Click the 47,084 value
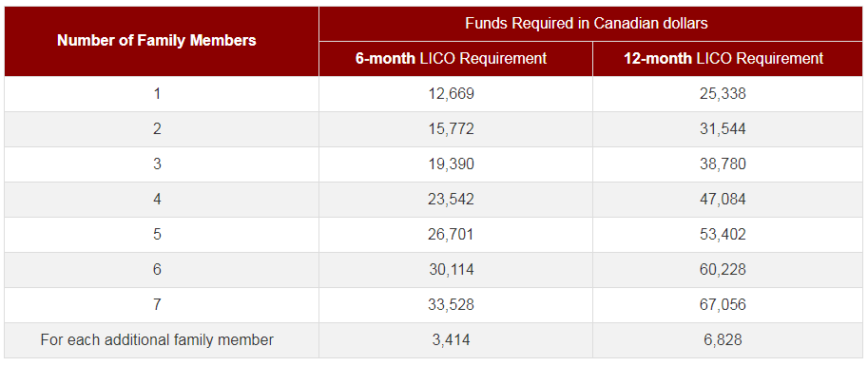 point(723,200)
